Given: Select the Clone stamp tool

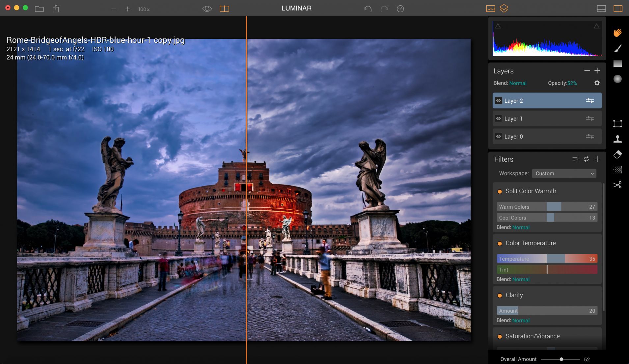Looking at the screenshot, I should 617,139.
